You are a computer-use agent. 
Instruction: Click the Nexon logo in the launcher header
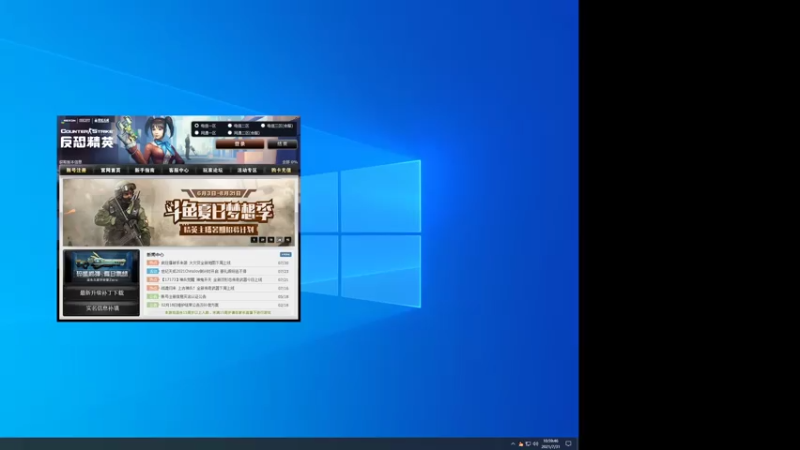tap(68, 121)
